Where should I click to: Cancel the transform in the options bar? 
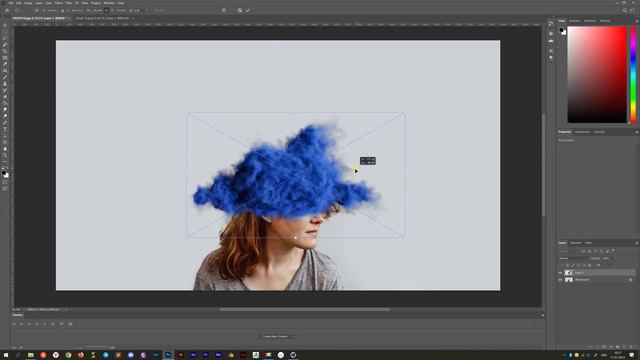click(x=240, y=10)
